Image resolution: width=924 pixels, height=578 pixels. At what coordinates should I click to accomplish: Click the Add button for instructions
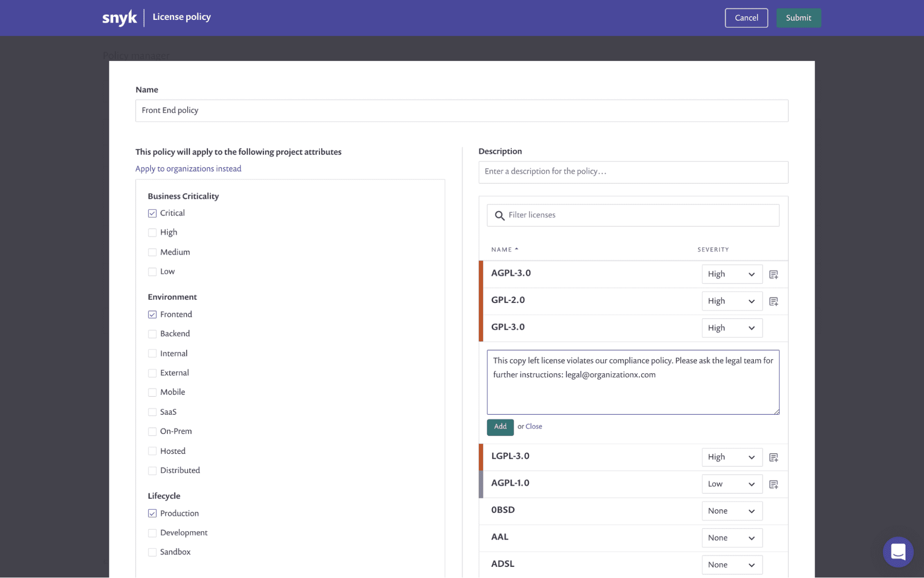tap(500, 427)
